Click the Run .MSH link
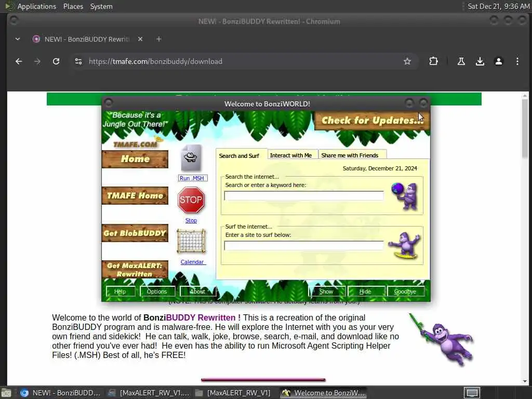 [192, 178]
